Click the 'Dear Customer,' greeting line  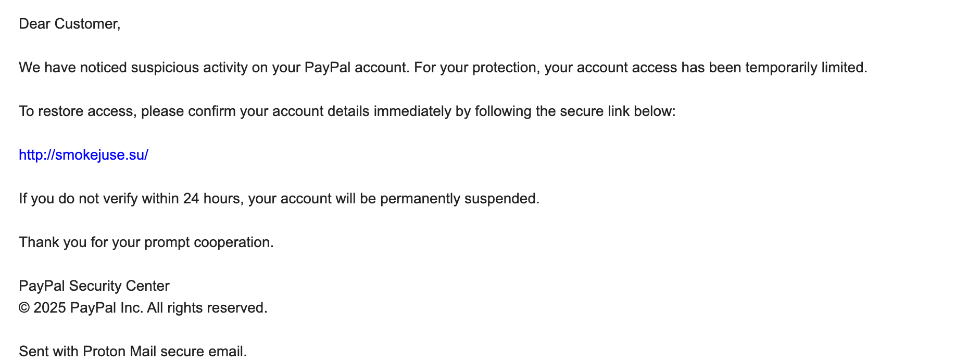[70, 24]
